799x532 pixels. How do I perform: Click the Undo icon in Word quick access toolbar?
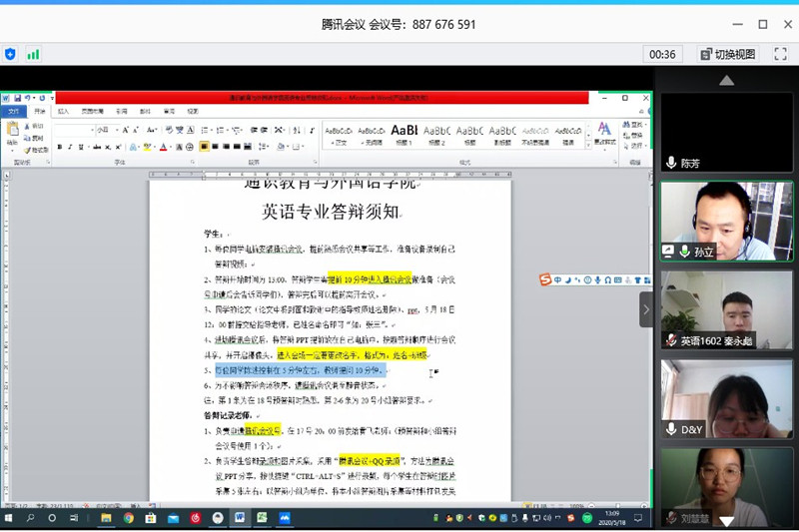click(28, 98)
